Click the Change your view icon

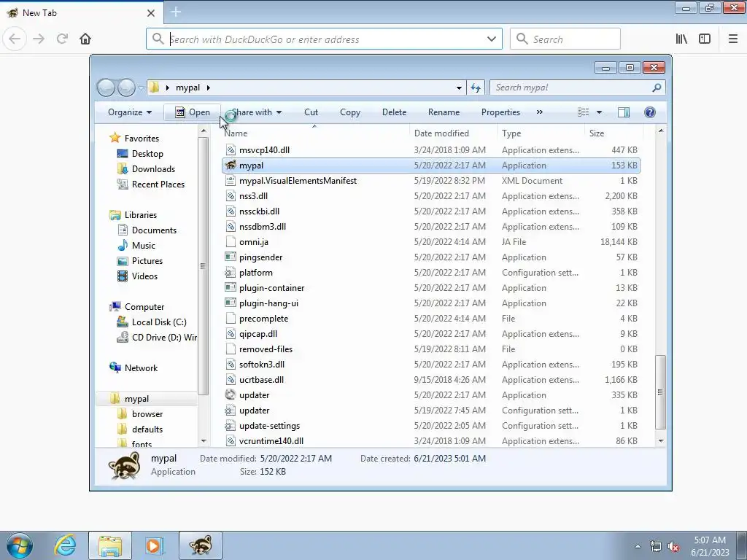pos(583,112)
